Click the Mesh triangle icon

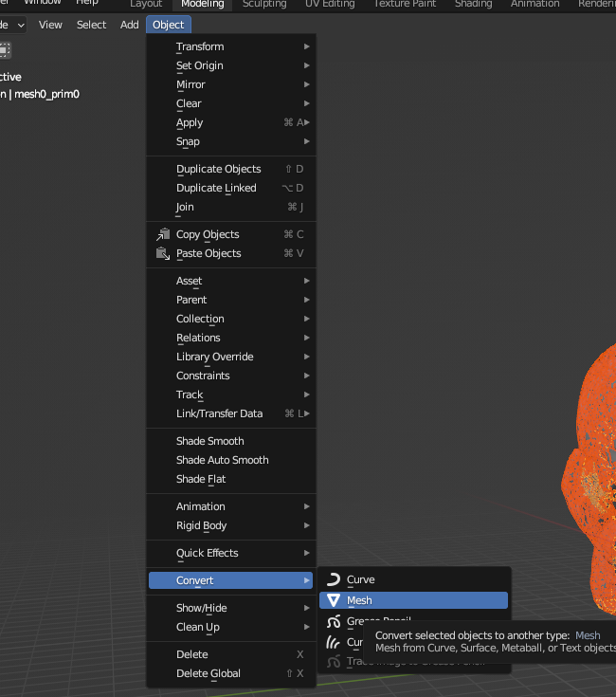point(333,600)
